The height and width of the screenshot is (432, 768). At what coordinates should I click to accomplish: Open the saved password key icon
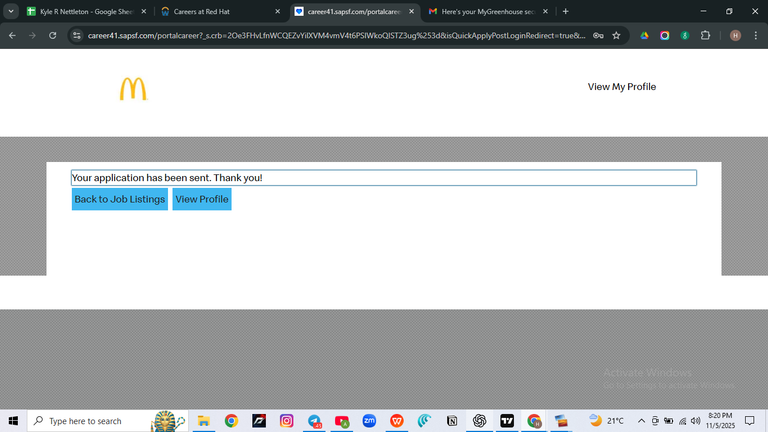point(598,35)
